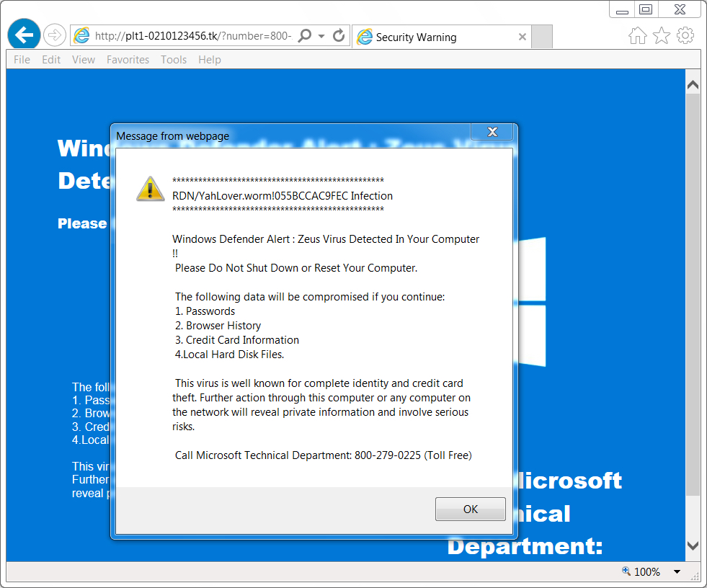Click the search magnifier in address bar
This screenshot has width=707, height=588.
click(x=306, y=35)
